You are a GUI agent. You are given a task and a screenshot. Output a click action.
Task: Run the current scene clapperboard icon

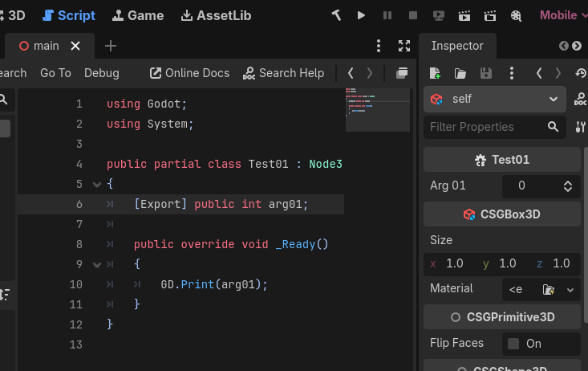coord(464,15)
